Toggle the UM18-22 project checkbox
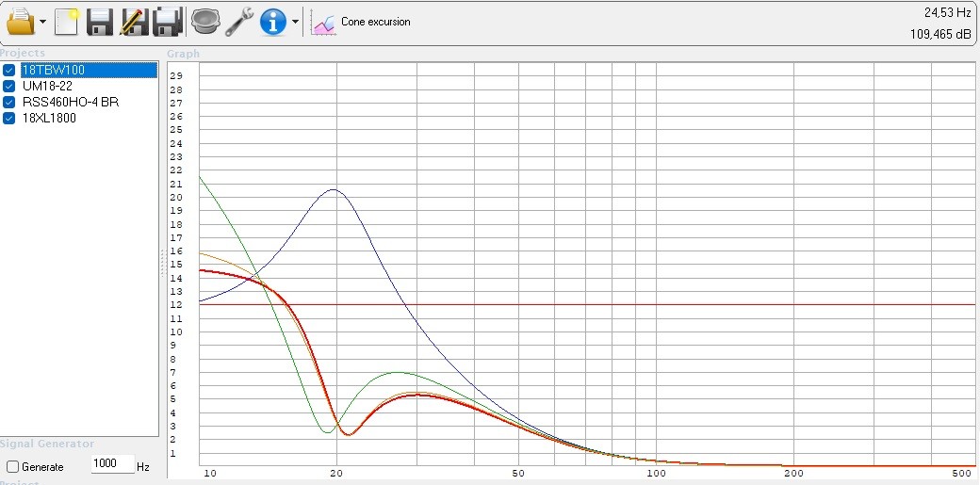 (x=8, y=87)
